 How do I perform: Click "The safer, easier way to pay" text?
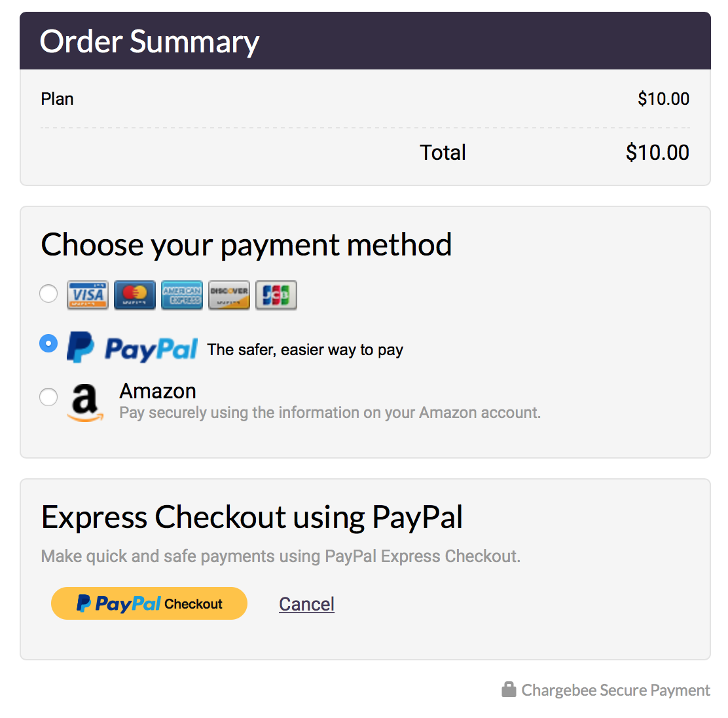pyautogui.click(x=305, y=350)
